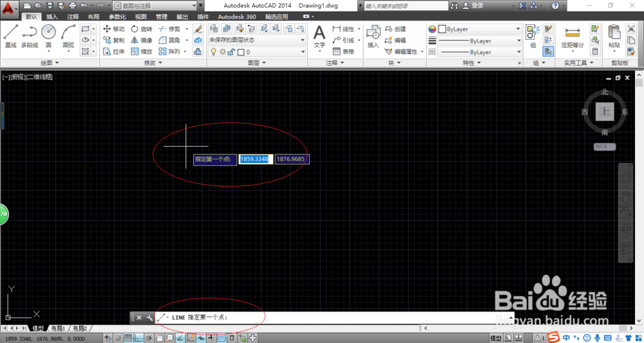Click the 创建 (Create block) tool
This screenshot has height=343, width=644.
(x=395, y=29)
